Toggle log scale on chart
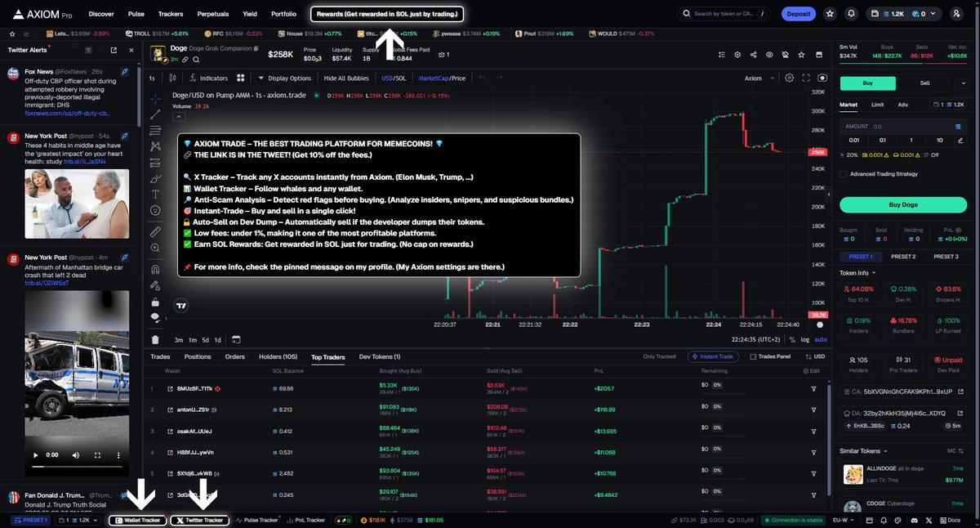980x528 pixels. pyautogui.click(x=806, y=339)
